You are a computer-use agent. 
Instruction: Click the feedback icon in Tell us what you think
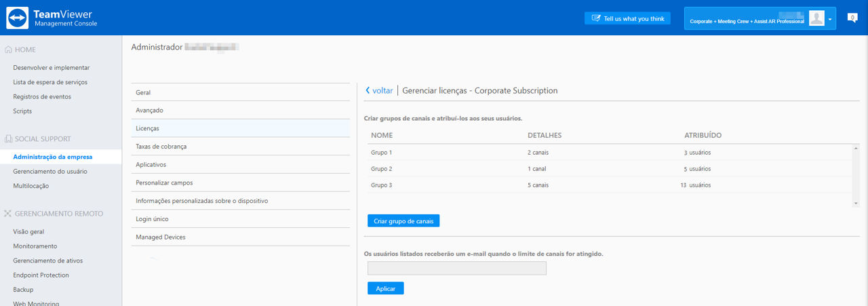(596, 18)
